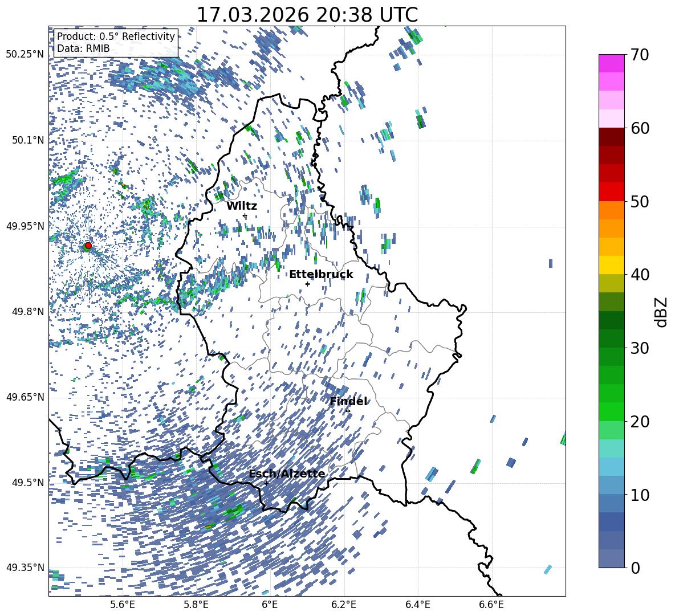The image size is (675, 616).
Task: Click the 5.8°E longitude label
Action: 196,605
